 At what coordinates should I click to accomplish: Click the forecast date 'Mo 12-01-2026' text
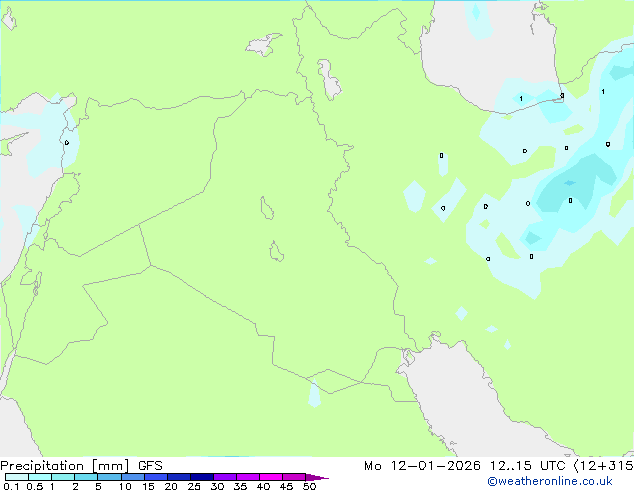click(x=422, y=466)
